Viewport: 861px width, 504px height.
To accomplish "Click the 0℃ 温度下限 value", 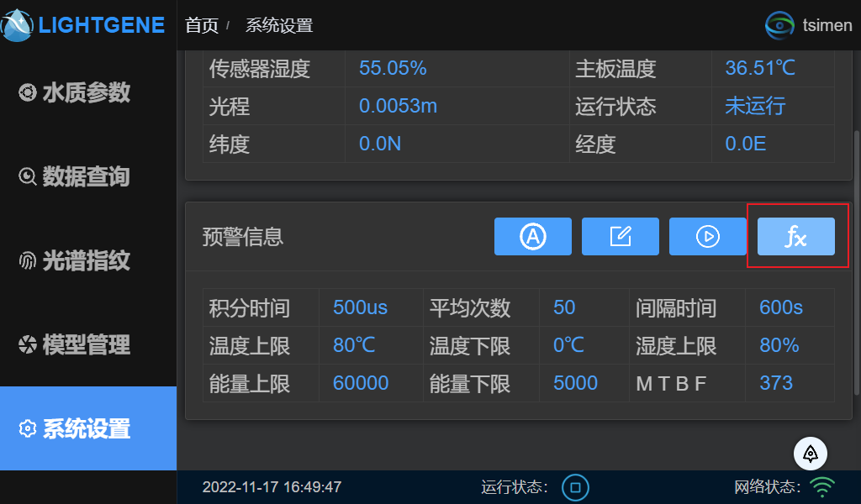I will tap(568, 345).
